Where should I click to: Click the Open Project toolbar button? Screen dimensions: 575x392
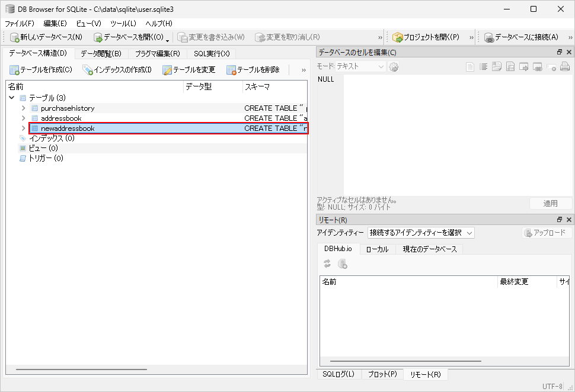pos(426,37)
